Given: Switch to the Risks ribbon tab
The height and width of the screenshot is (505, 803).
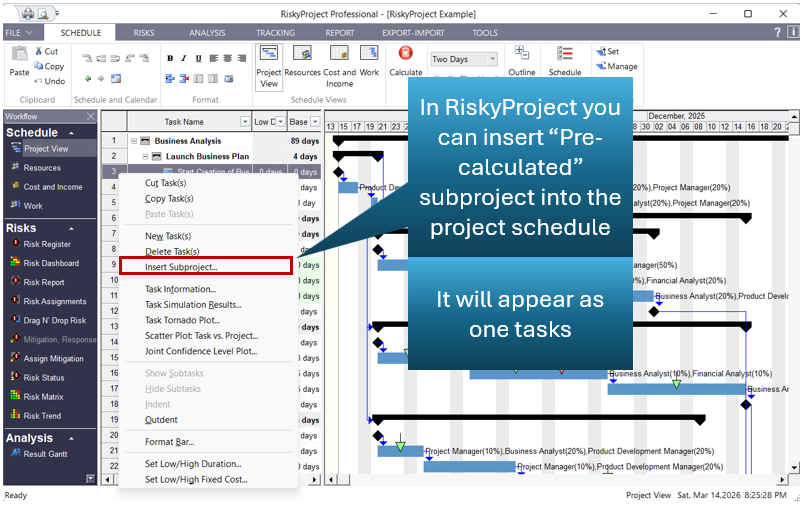Looking at the screenshot, I should click(x=144, y=33).
